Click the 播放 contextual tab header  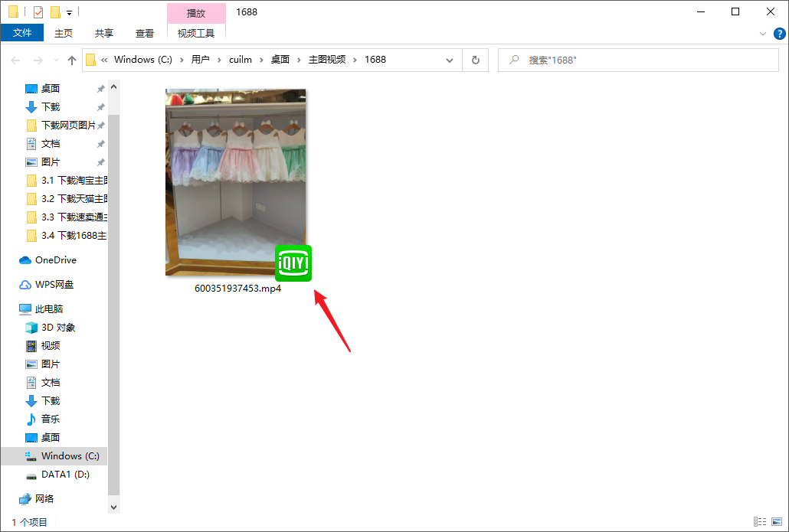(x=196, y=13)
